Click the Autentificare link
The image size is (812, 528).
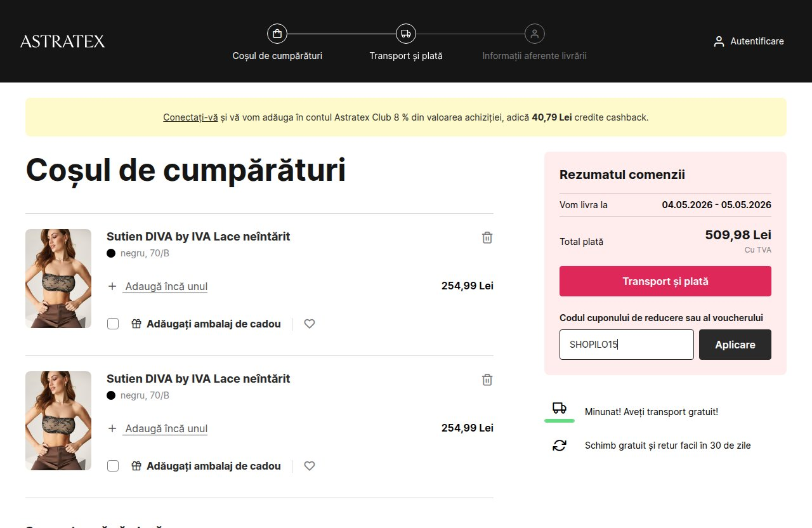pyautogui.click(x=757, y=41)
